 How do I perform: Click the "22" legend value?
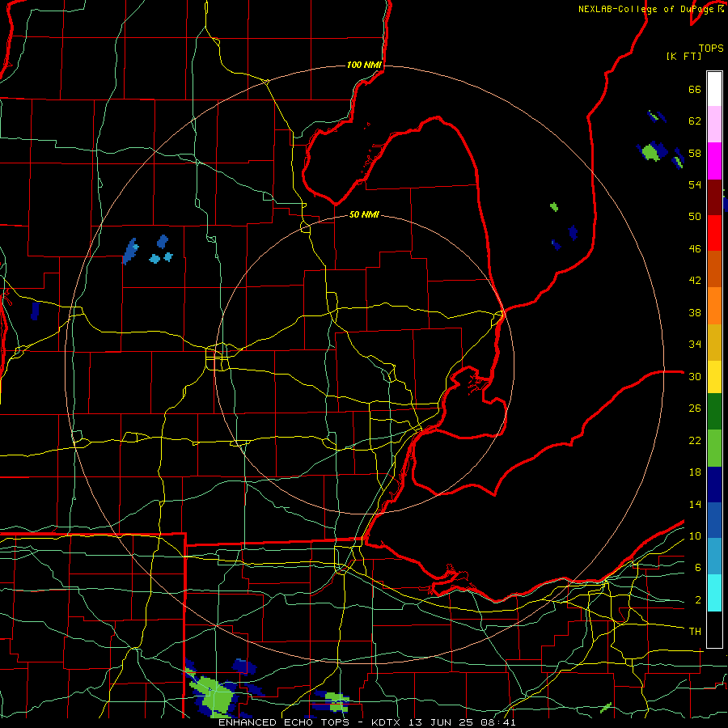(x=695, y=440)
